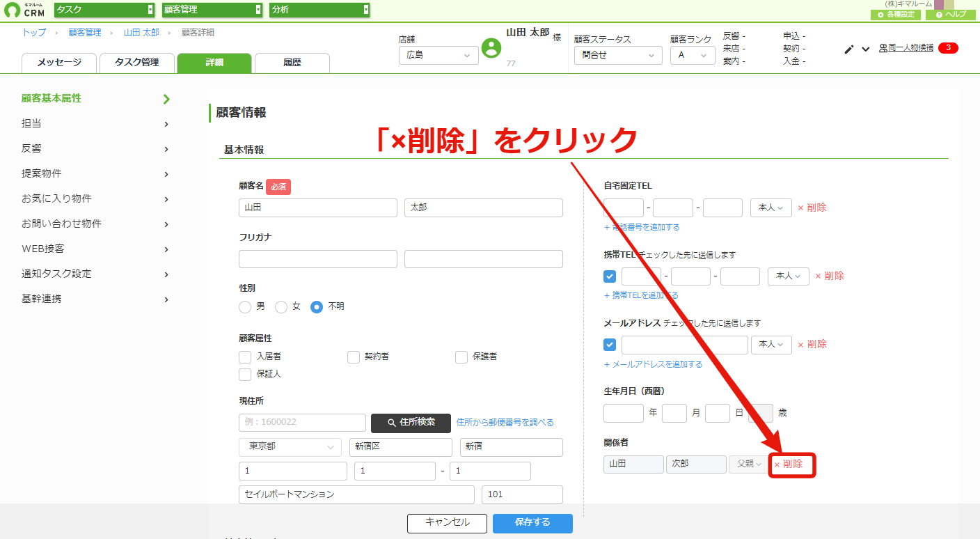Viewport: 980px width, 539px height.
Task: Open お気に入り物件 in the sidebar
Action: pos(96,199)
